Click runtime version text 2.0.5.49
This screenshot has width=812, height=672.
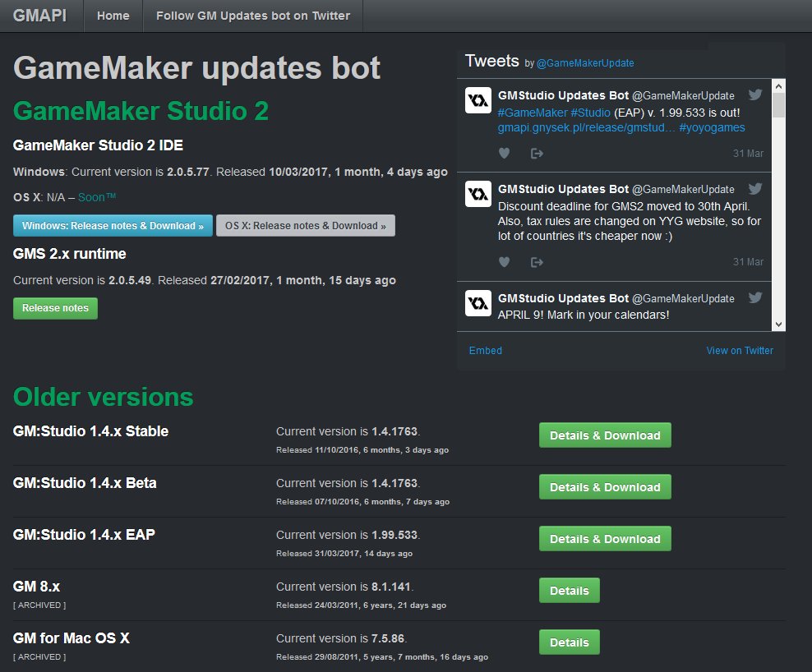coord(130,280)
